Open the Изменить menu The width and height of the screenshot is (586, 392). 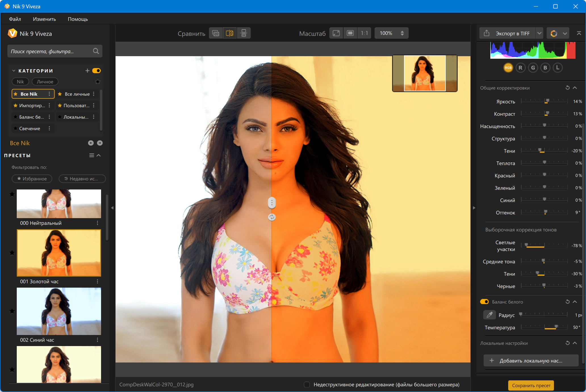(x=44, y=19)
